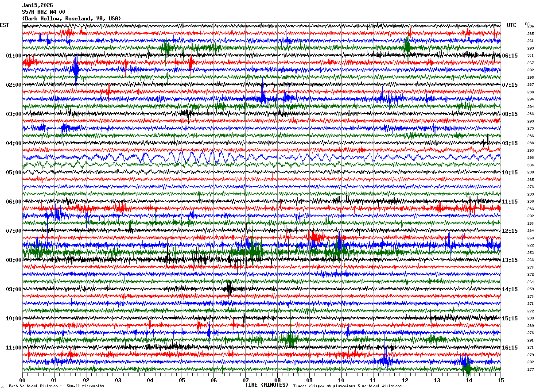Click the DC offset value 295

pos(530,77)
